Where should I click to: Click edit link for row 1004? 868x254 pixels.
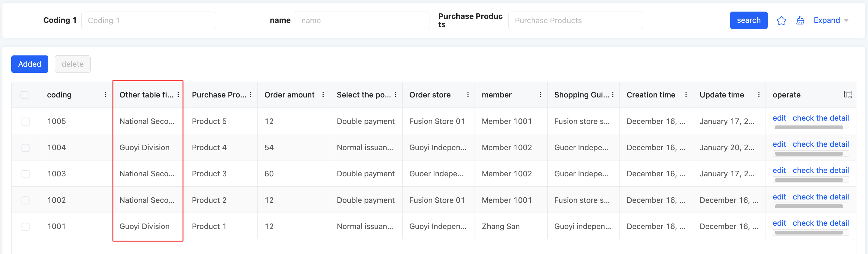point(779,144)
